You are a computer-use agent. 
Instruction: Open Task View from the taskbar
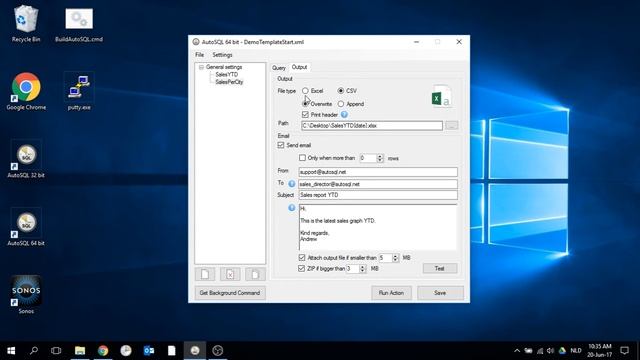pos(56,351)
